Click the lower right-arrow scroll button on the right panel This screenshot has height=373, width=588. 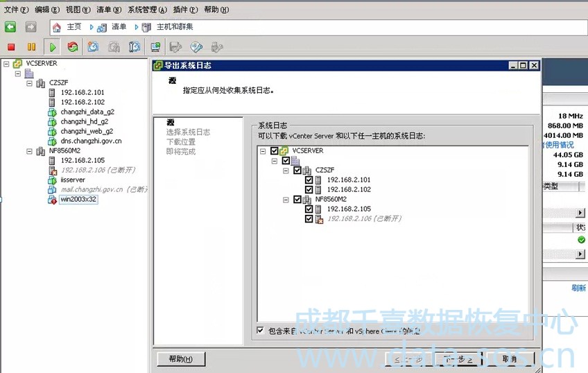point(580,254)
